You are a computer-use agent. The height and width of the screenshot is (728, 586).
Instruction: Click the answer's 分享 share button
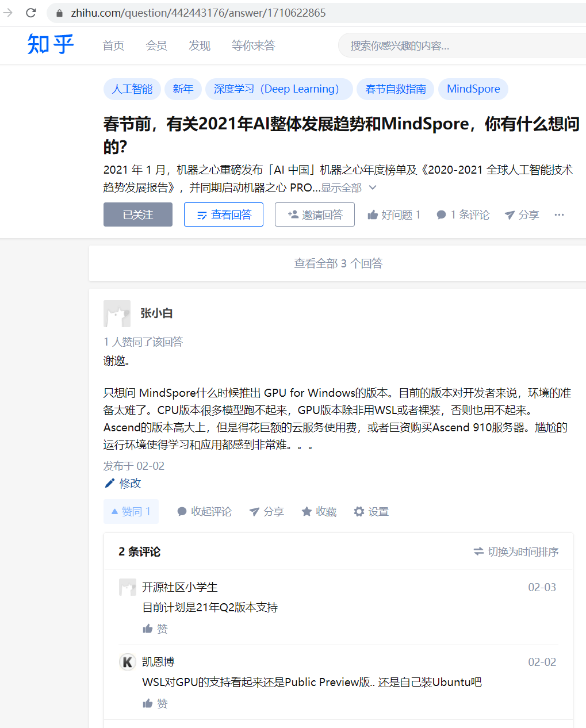tap(267, 511)
